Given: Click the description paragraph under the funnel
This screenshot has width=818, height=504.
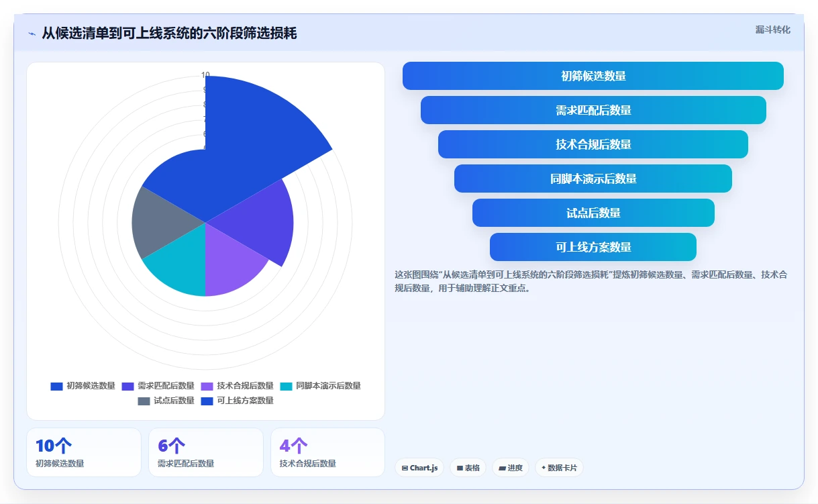Looking at the screenshot, I should point(591,281).
